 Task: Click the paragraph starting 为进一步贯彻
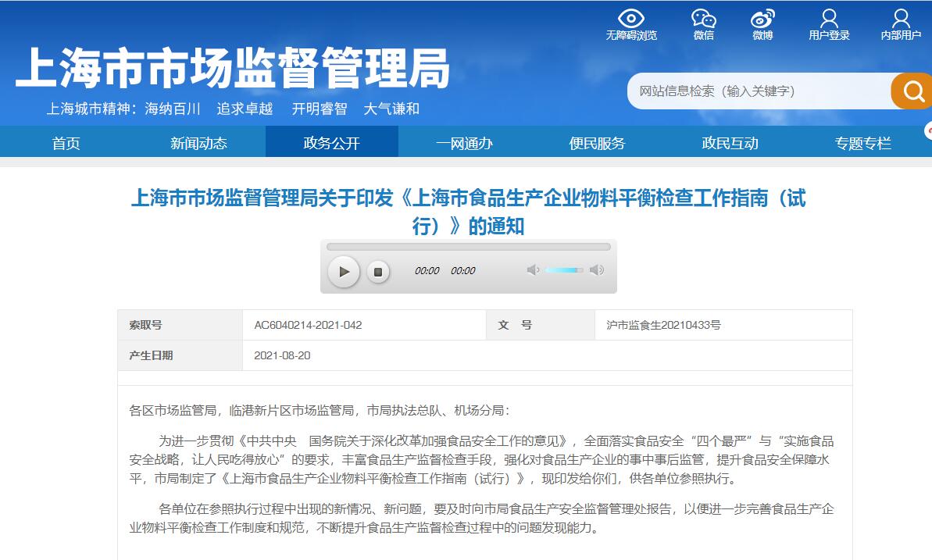click(481, 459)
